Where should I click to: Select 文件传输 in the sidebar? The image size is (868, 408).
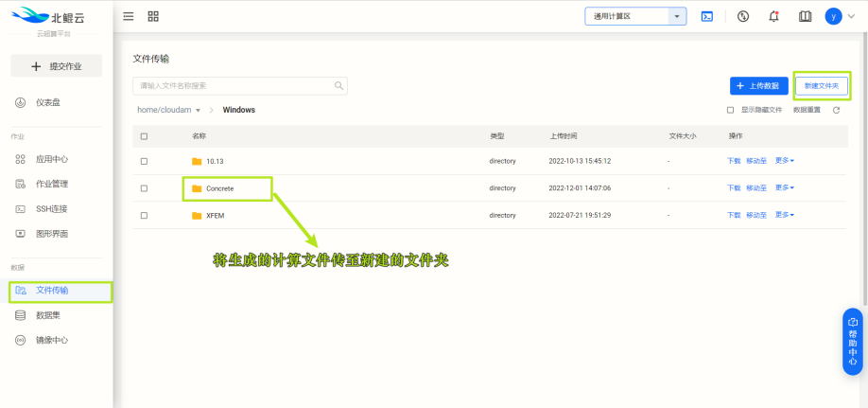tap(52, 290)
